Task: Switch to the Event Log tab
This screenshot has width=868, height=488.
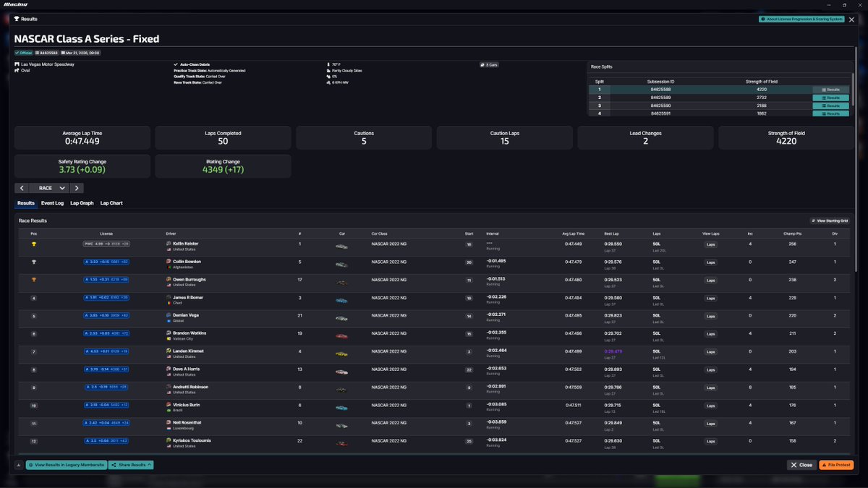Action: pyautogui.click(x=52, y=203)
